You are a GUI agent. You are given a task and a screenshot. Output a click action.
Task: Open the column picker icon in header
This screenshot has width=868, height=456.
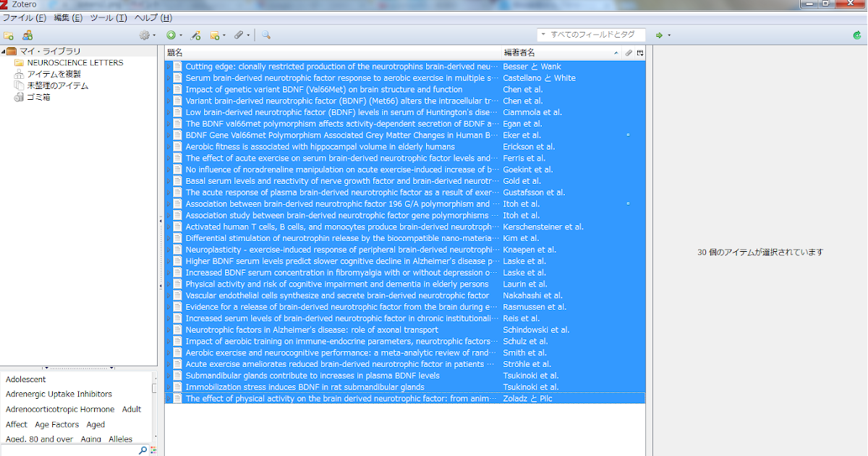pyautogui.click(x=640, y=53)
